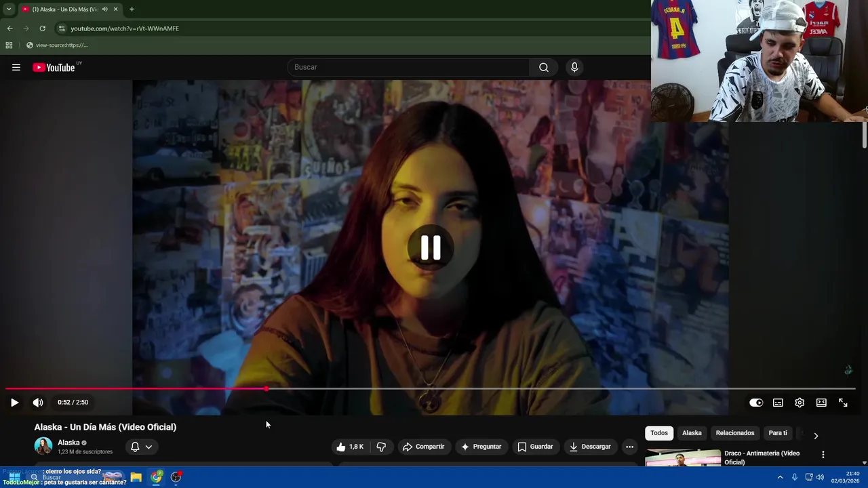This screenshot has width=868, height=488.
Task: Show hidden system tray icons
Action: point(780,477)
